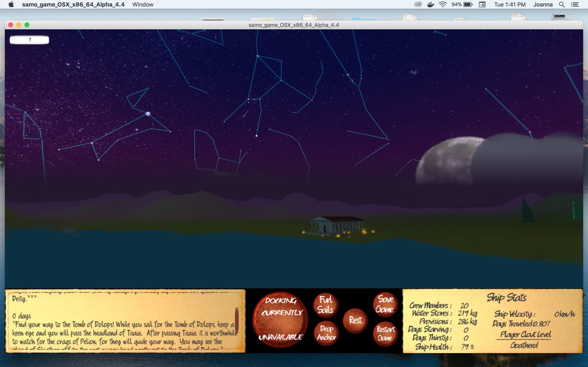Open the Apple menu
The height and width of the screenshot is (367, 588).
[x=11, y=5]
